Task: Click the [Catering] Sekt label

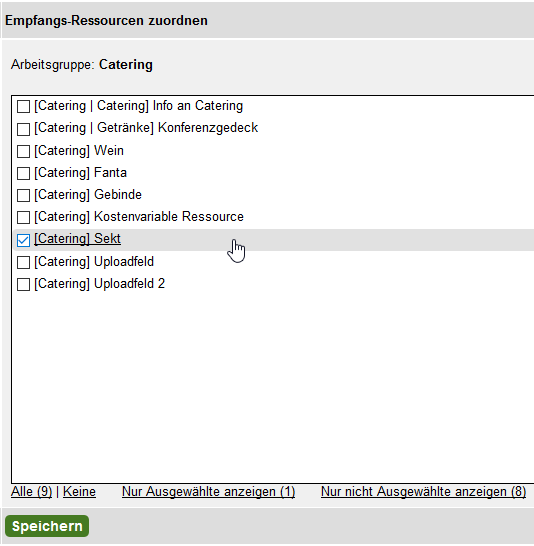Action: tap(77, 239)
